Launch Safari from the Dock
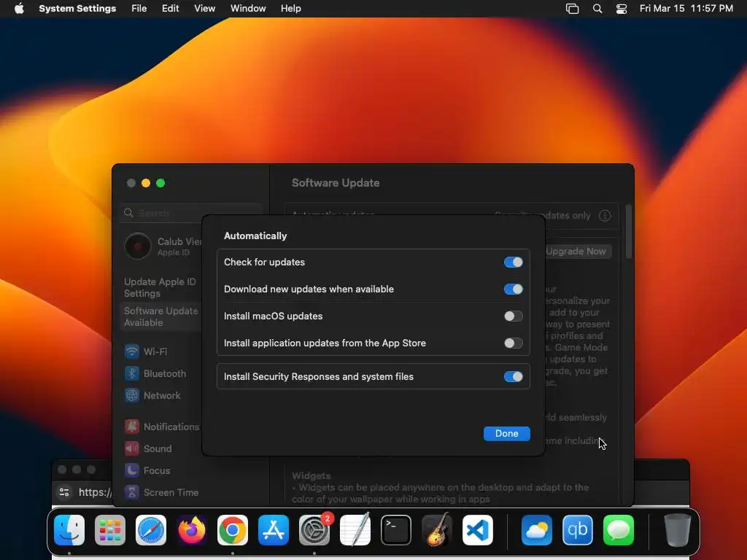 [x=151, y=529]
